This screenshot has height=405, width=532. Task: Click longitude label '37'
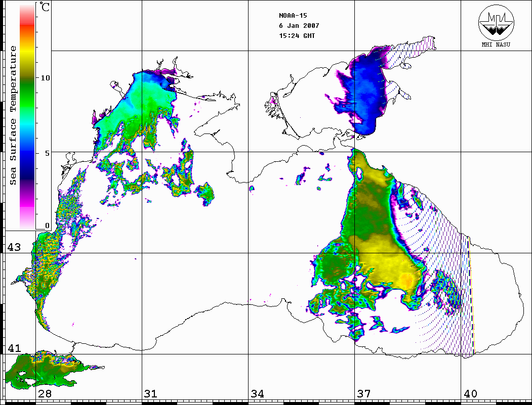click(x=364, y=393)
